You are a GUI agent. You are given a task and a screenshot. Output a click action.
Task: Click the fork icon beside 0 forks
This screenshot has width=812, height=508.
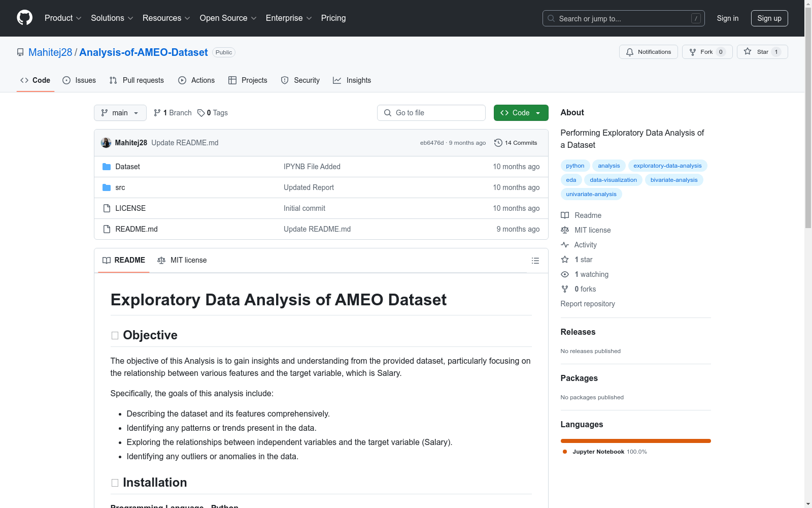[x=565, y=289]
